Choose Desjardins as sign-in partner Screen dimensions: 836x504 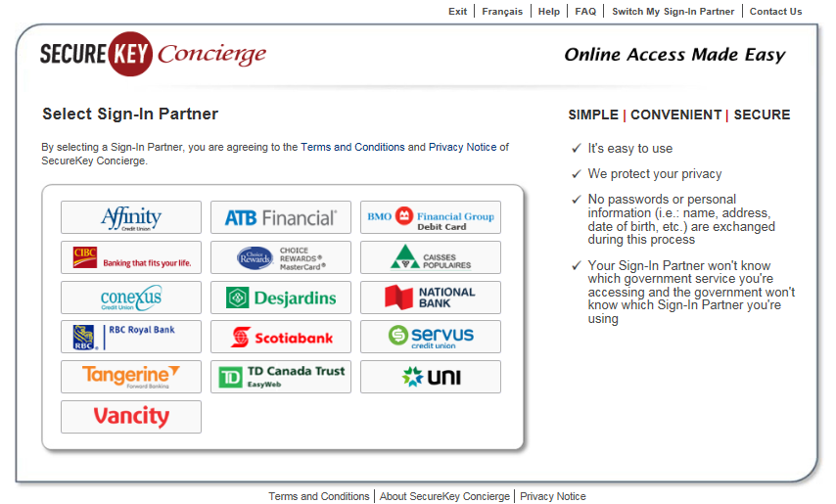(x=281, y=298)
